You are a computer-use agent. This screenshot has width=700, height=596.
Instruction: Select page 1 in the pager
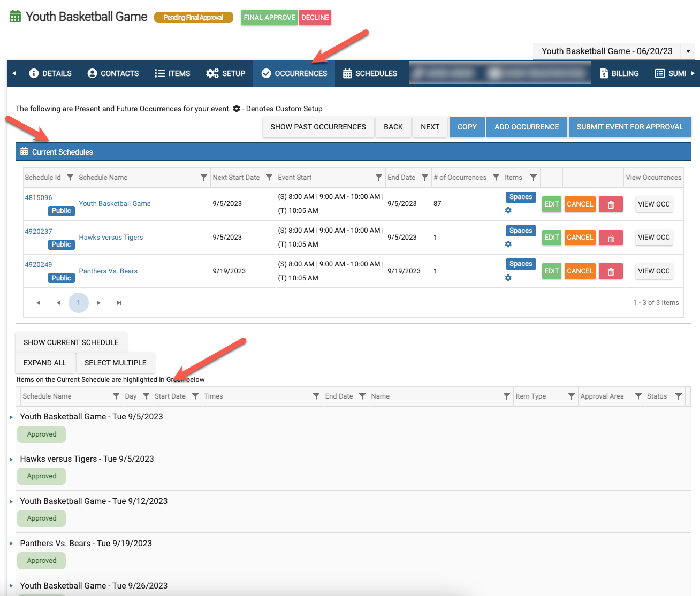point(79,303)
